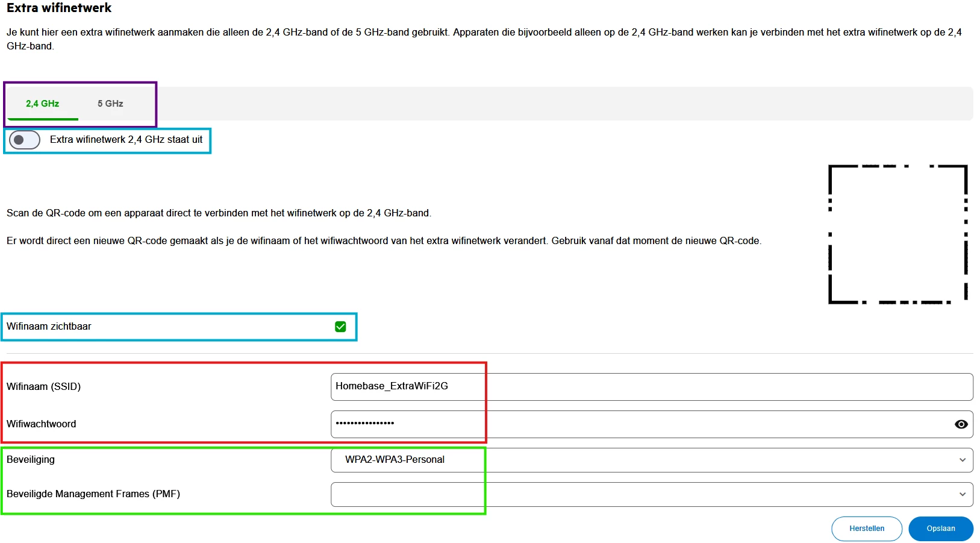
Task: Open the Beveiliging WPA2-WPA3-Personal dropdown
Action: point(652,460)
